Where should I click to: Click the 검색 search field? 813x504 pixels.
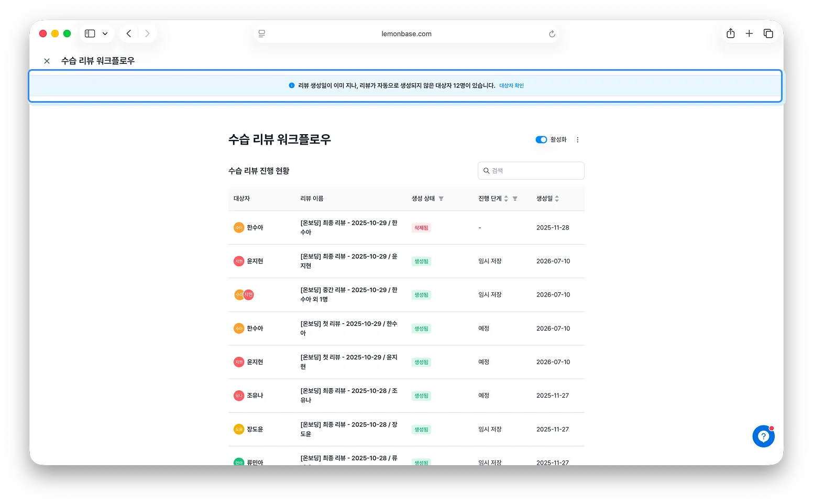point(531,171)
